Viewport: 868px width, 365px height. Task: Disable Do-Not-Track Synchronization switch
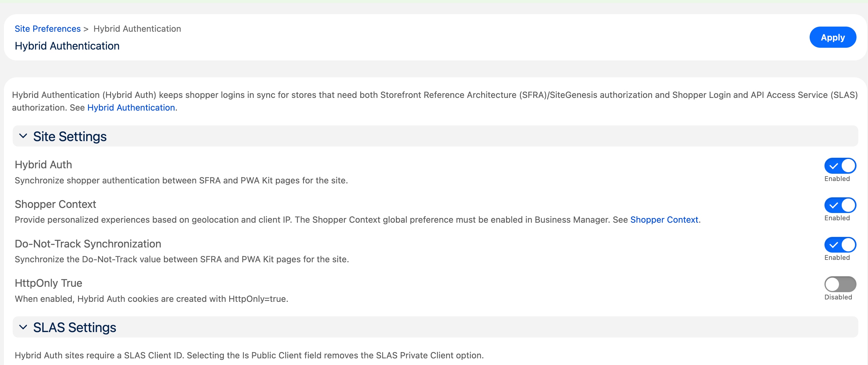pos(840,244)
